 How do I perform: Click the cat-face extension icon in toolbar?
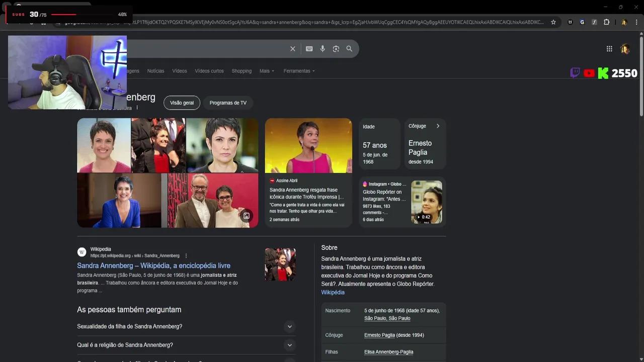[570, 22]
